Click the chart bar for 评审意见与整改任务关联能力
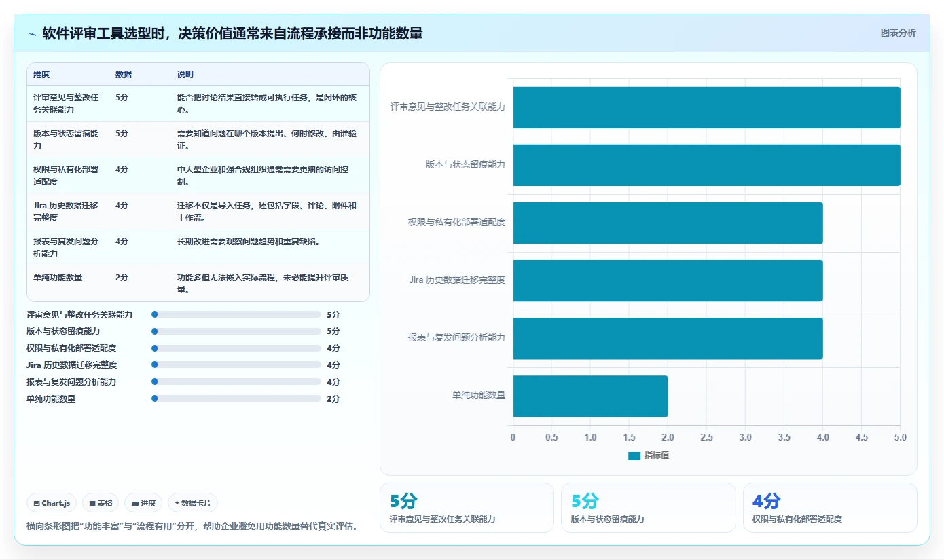 [706, 107]
